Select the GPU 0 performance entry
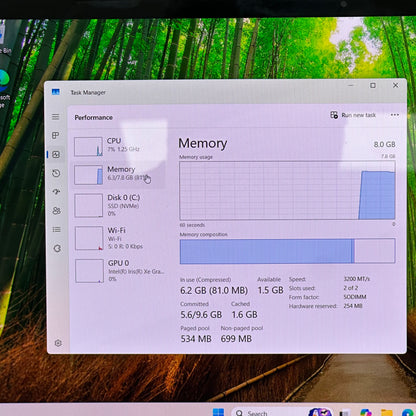Image resolution: width=416 pixels, height=416 pixels. (x=120, y=271)
